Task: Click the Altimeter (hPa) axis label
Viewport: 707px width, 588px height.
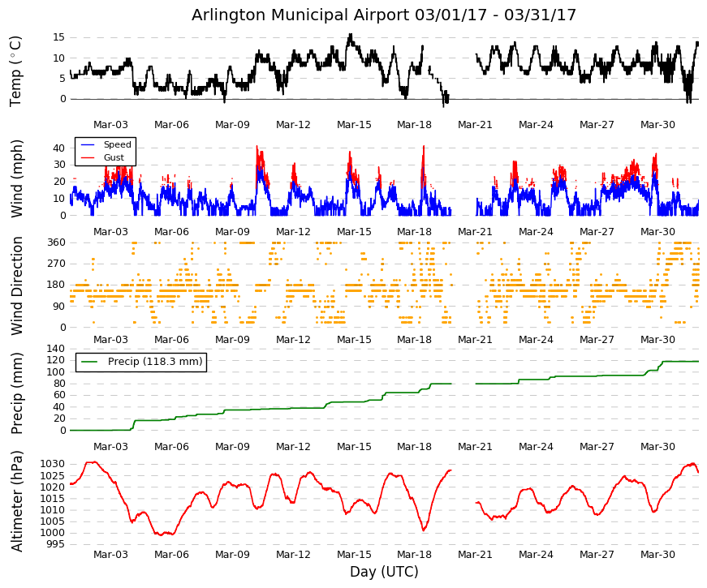Action: (x=16, y=501)
